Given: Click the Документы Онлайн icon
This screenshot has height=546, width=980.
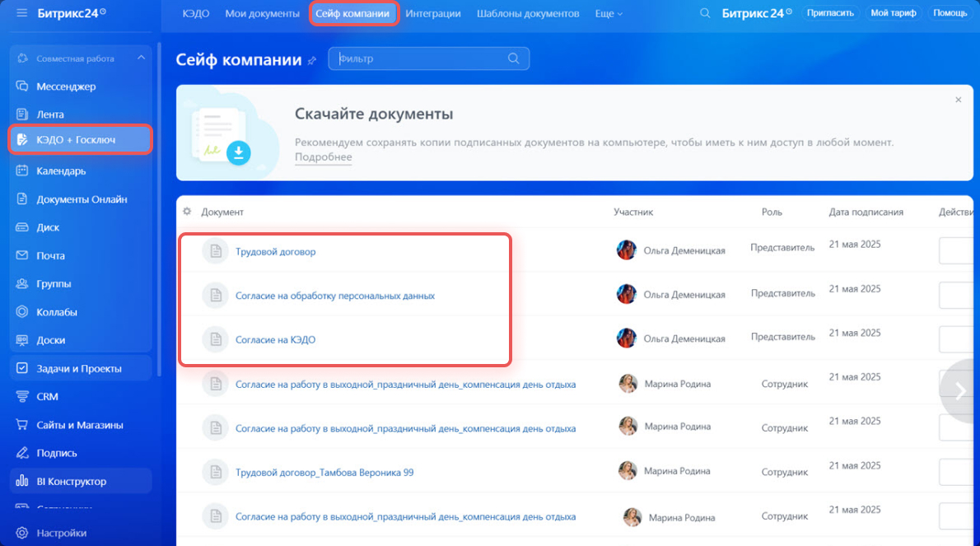Looking at the screenshot, I should coord(22,199).
